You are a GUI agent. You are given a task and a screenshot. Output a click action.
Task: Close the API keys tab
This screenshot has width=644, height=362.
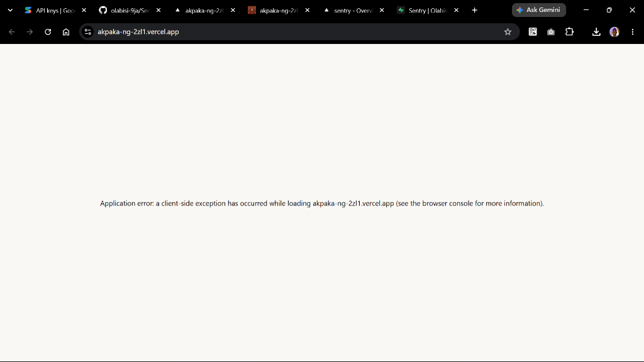pyautogui.click(x=84, y=10)
